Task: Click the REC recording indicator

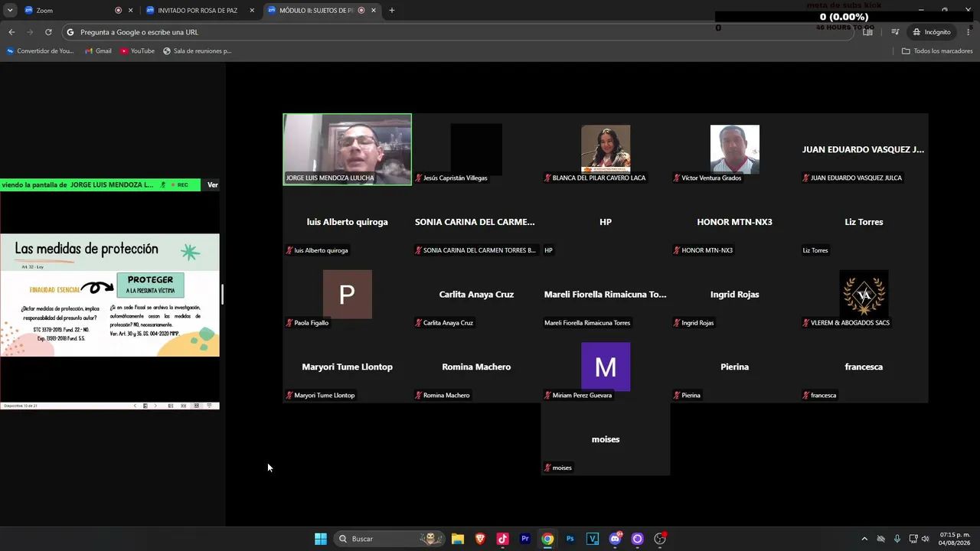Action: [180, 184]
